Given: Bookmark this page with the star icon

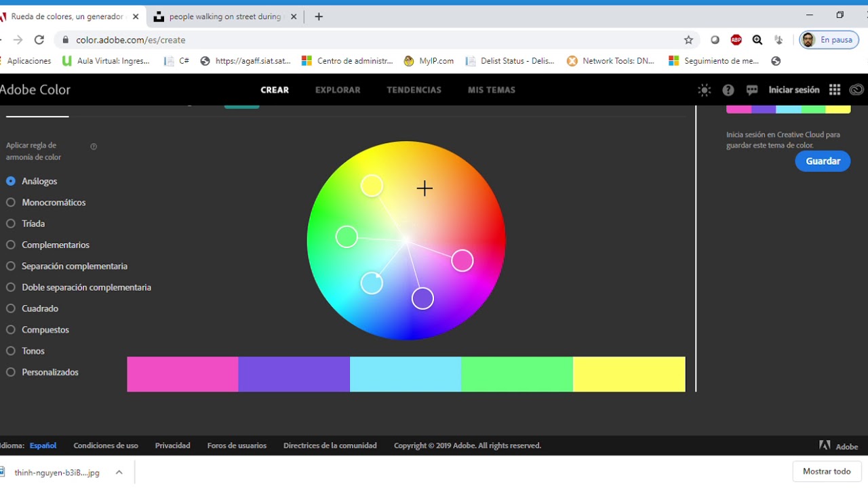Looking at the screenshot, I should 688,40.
